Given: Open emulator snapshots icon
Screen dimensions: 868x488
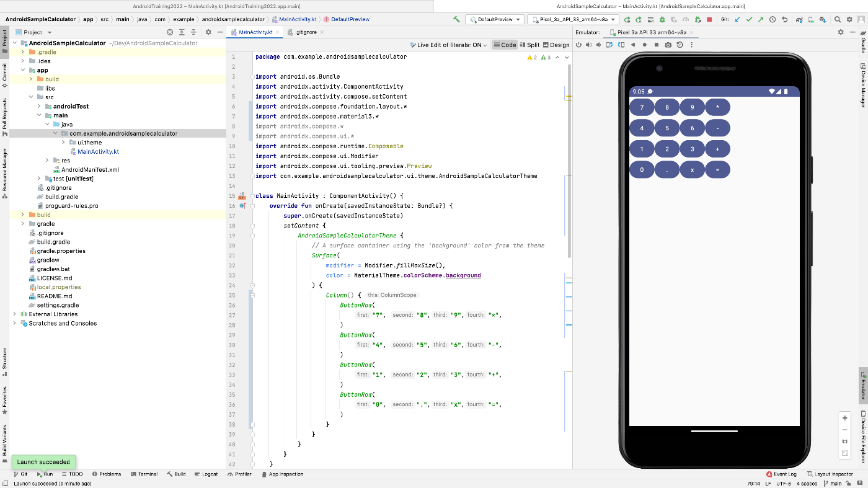Looking at the screenshot, I should tap(680, 45).
